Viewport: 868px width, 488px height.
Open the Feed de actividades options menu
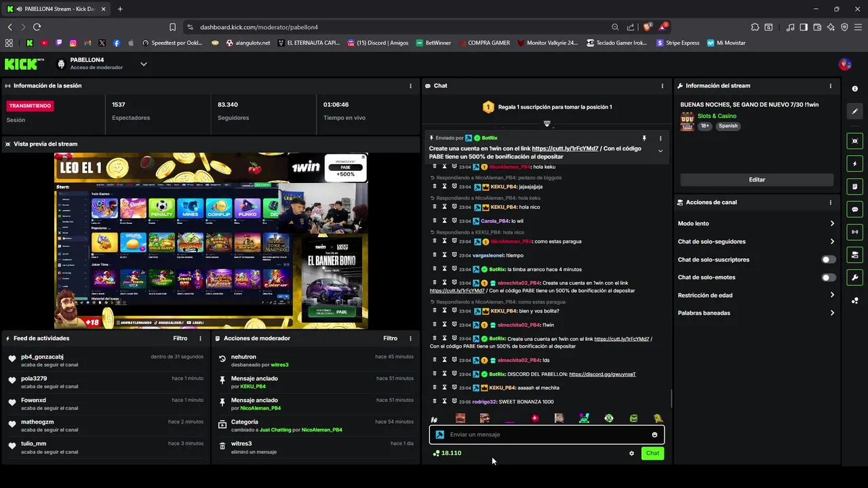200,338
